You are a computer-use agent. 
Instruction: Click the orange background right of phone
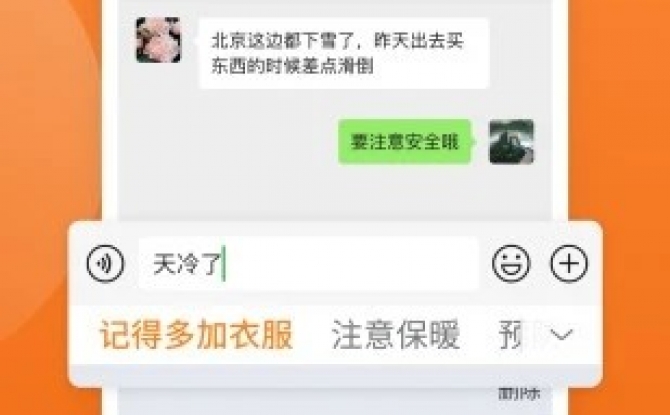click(620, 128)
